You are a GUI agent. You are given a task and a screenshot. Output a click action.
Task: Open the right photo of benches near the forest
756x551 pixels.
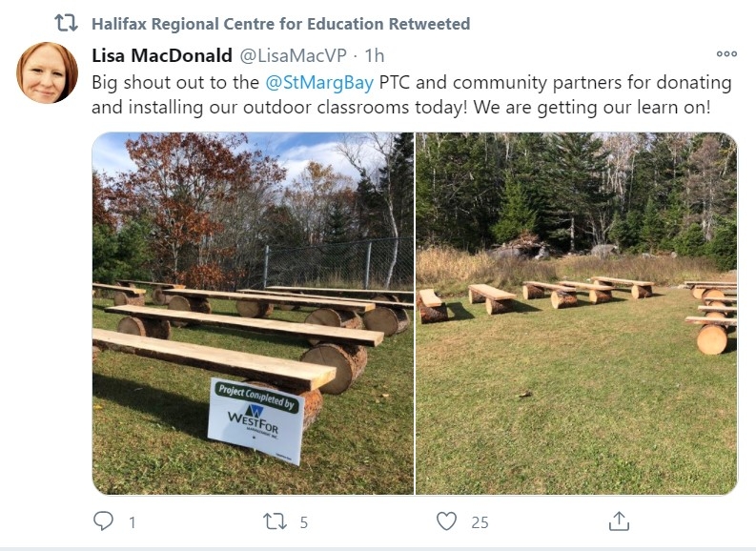(576, 313)
